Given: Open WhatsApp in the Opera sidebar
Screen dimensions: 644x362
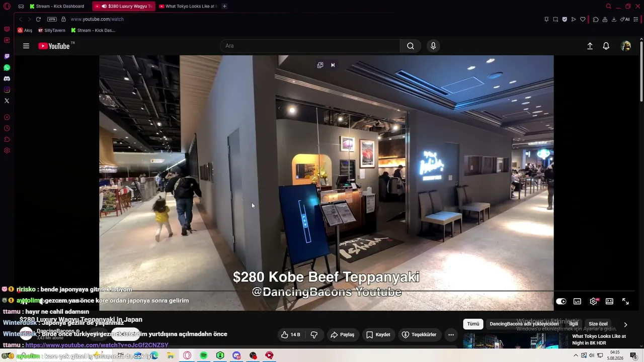Looking at the screenshot, I should tap(7, 67).
